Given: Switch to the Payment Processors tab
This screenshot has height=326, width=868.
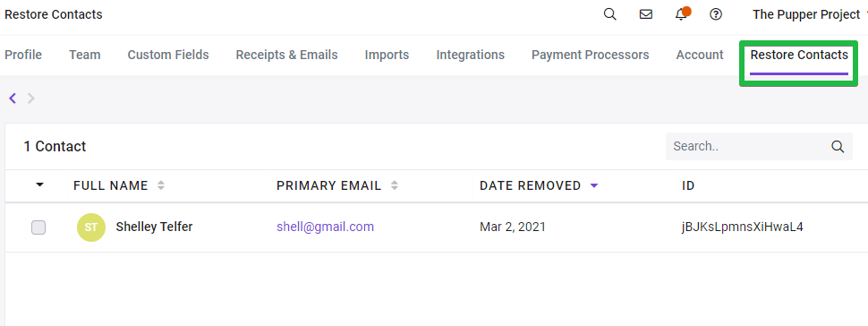Looking at the screenshot, I should pos(590,55).
